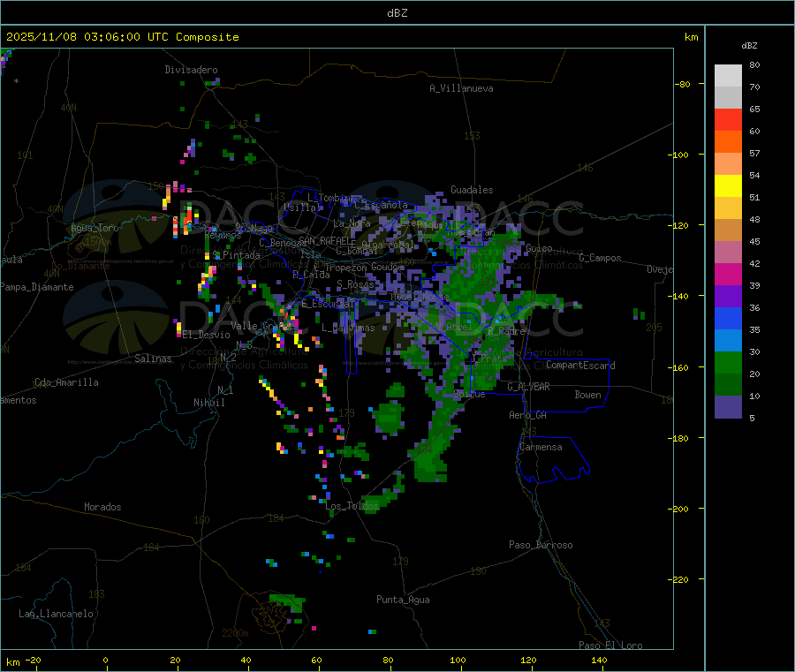Screen dimensions: 795x672
Task: Click the yellow 51-54 dBZ swatch
Action: tap(728, 186)
